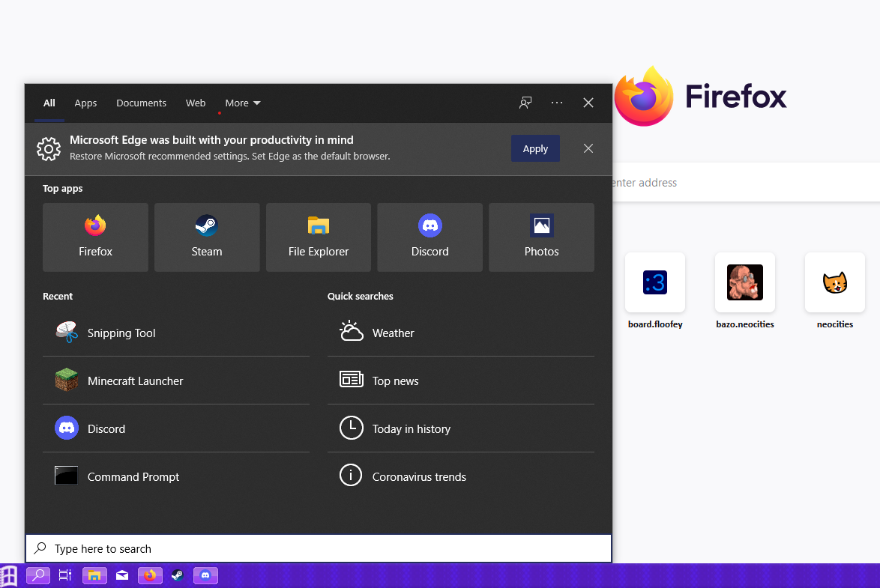Click the taskbar Search magnifier button

coord(38,576)
